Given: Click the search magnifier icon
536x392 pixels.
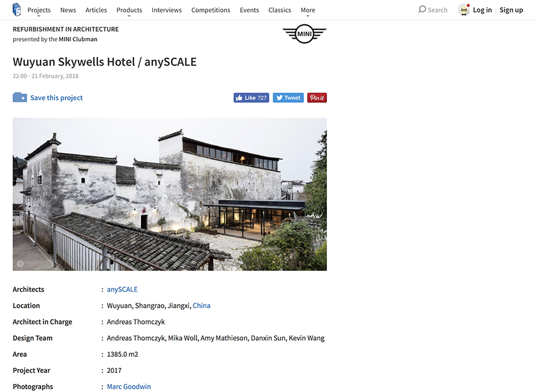Looking at the screenshot, I should [422, 10].
